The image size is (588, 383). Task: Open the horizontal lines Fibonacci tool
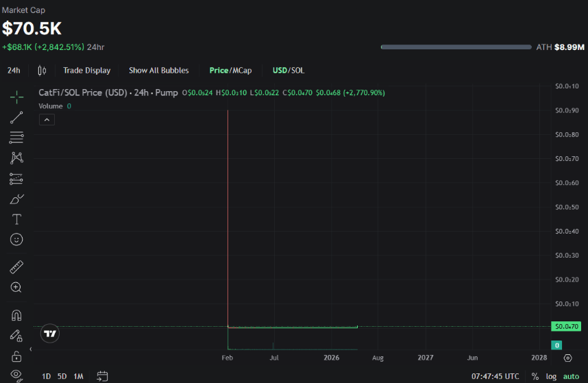(x=16, y=138)
